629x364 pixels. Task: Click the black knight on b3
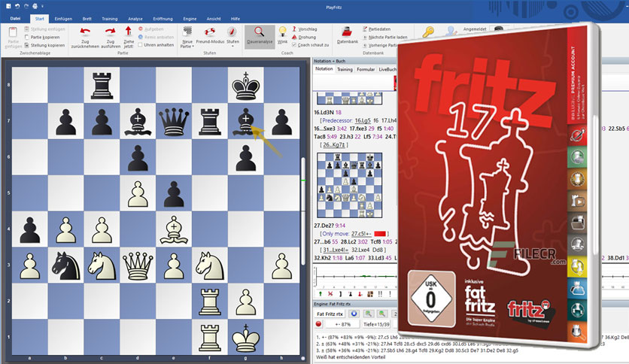[x=65, y=265]
